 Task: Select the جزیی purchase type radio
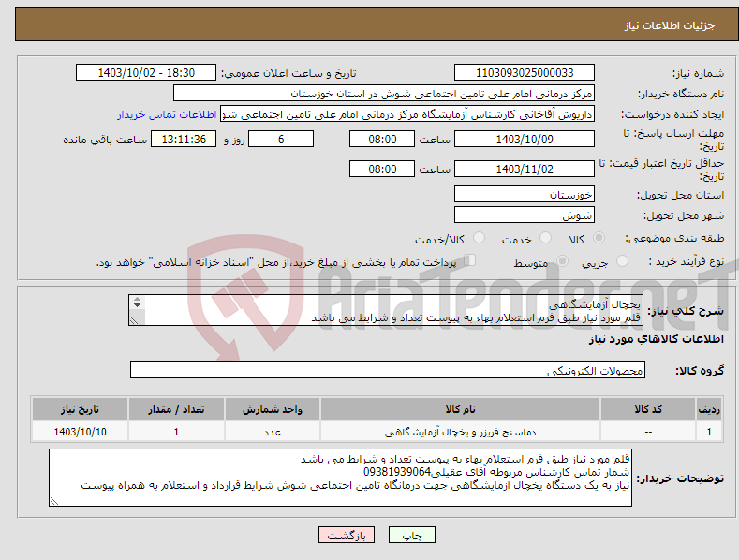click(x=622, y=260)
